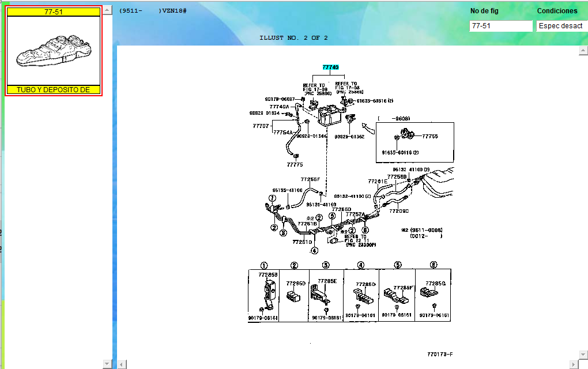This screenshot has width=588, height=369.
Task: Click part label 77775 below the hose
Action: (x=295, y=164)
